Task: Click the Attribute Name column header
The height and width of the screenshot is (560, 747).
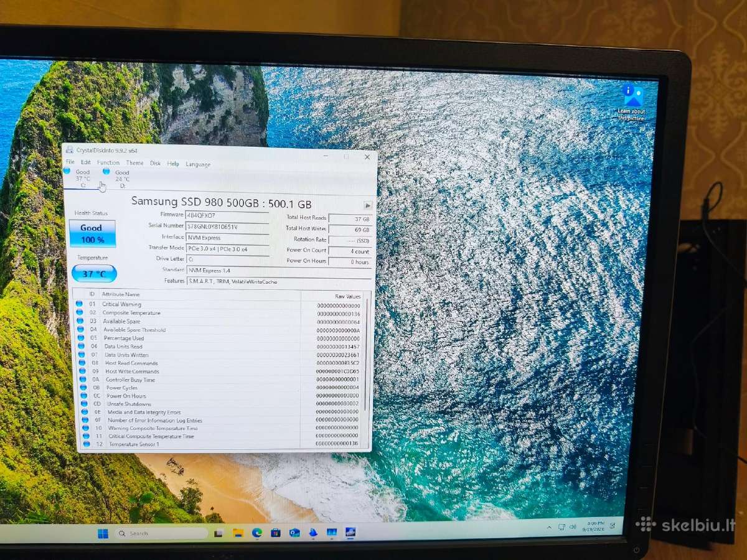Action: [121, 294]
